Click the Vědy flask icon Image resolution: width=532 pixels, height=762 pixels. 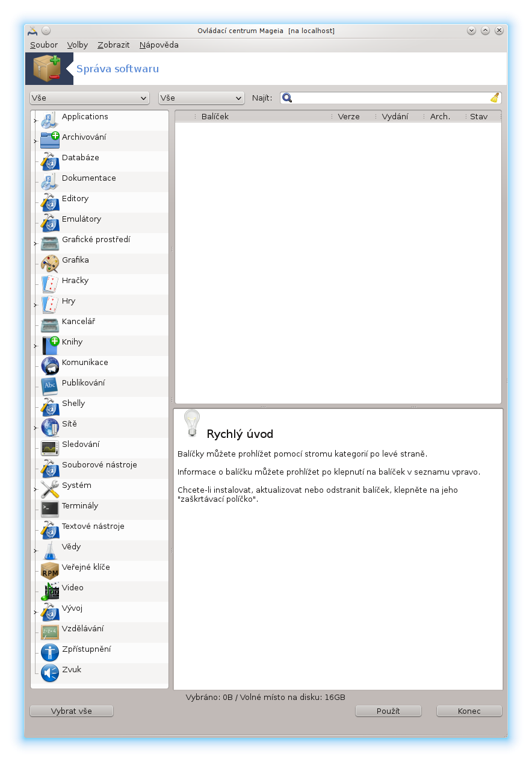pos(50,551)
